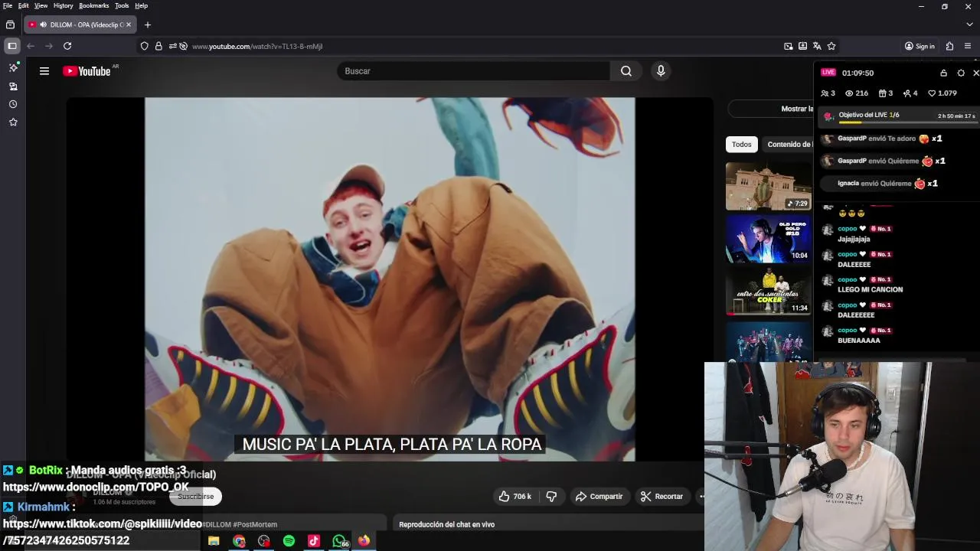Open the tracking protection shield icon
The image size is (980, 551).
pos(144,46)
